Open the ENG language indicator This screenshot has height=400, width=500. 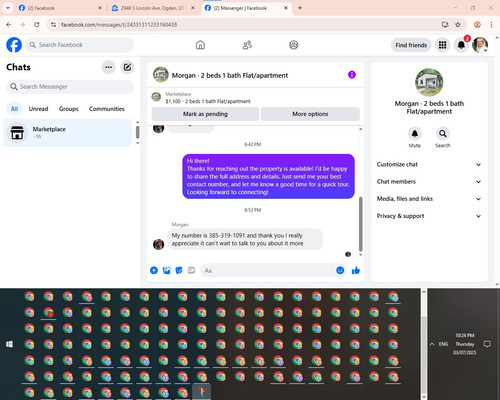[443, 344]
